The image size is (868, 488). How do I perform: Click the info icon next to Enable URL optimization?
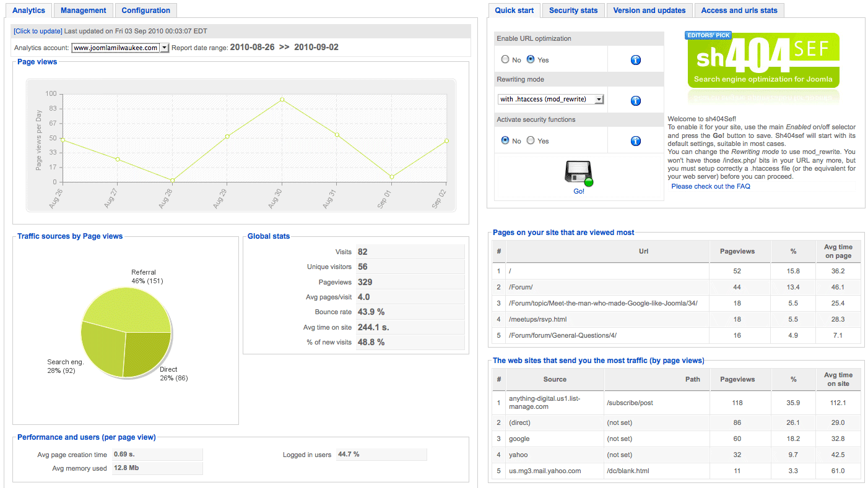(x=635, y=59)
